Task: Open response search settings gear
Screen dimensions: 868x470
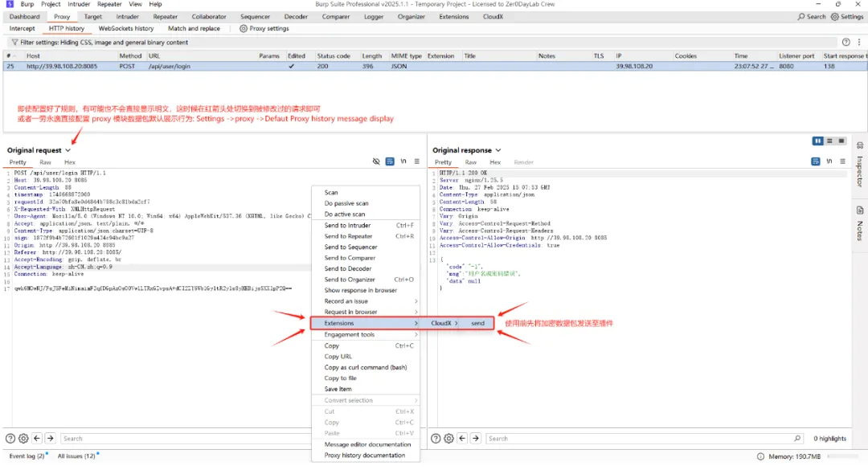Action: [x=449, y=439]
